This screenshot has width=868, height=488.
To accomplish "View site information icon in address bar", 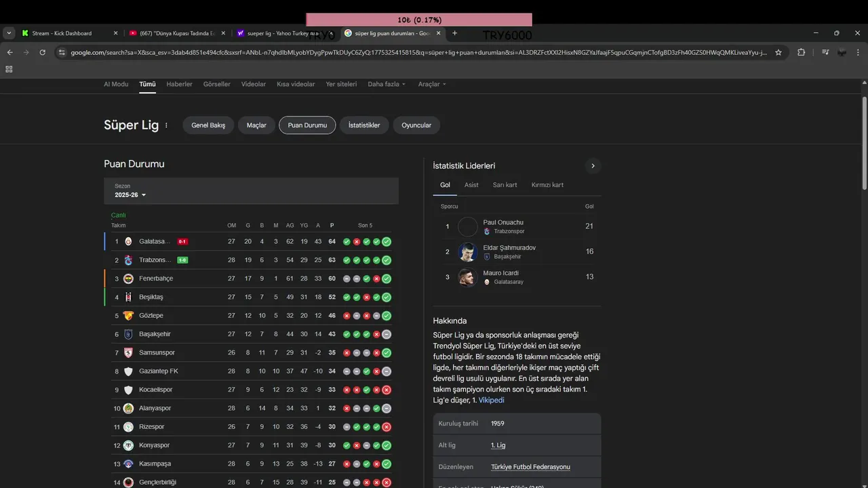I will 62,52.
